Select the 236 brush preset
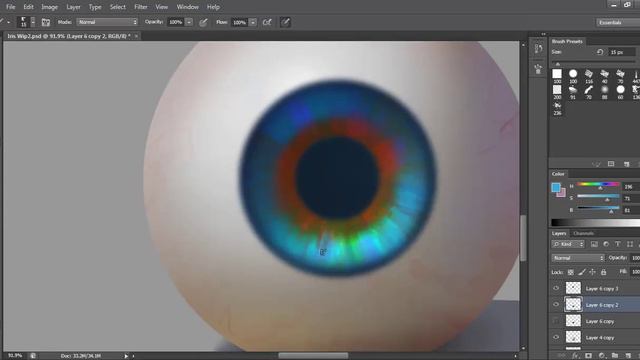Viewport: 640px width, 360px height. click(557, 108)
